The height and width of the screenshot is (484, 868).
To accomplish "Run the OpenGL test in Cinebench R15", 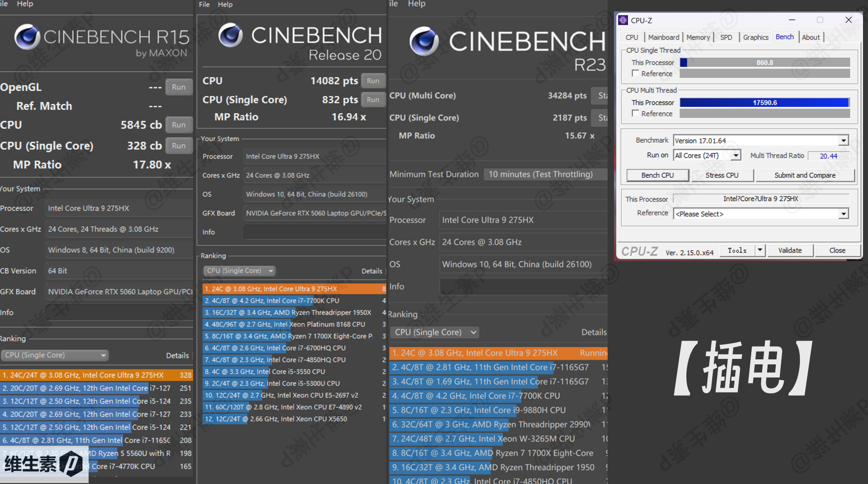I will coord(179,87).
